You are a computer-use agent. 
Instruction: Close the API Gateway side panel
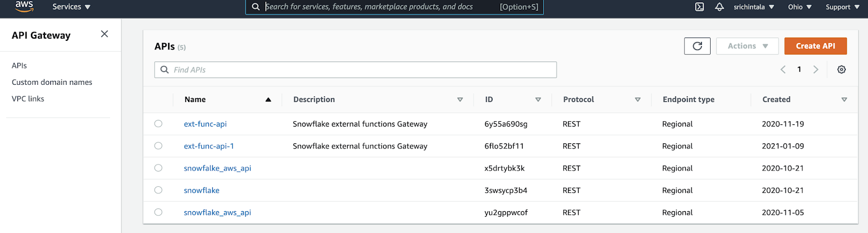pyautogui.click(x=105, y=34)
